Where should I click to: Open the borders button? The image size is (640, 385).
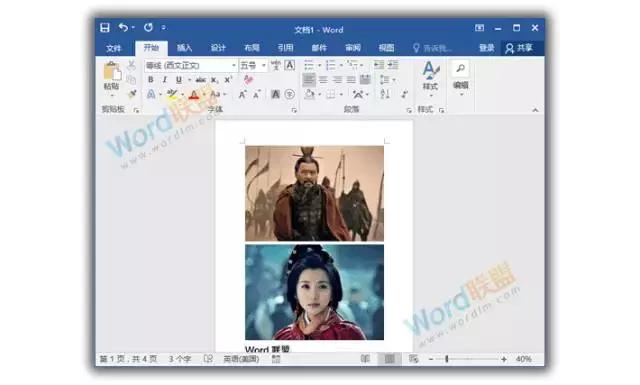pos(331,95)
